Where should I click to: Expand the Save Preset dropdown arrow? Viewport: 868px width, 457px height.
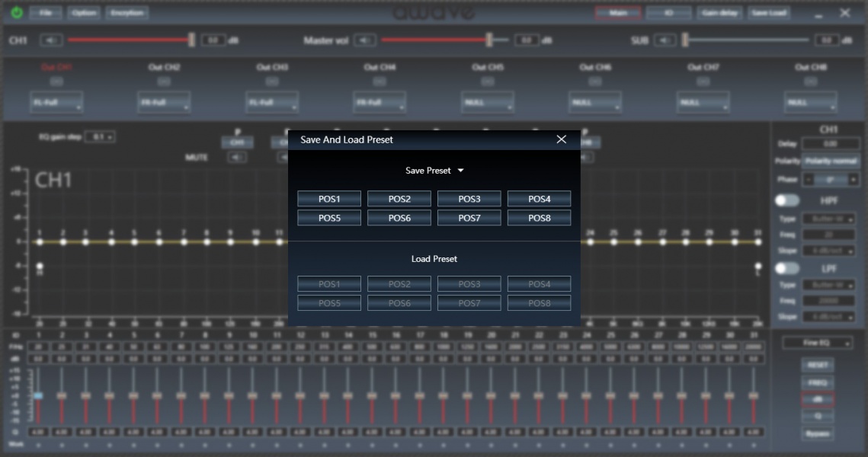point(460,171)
